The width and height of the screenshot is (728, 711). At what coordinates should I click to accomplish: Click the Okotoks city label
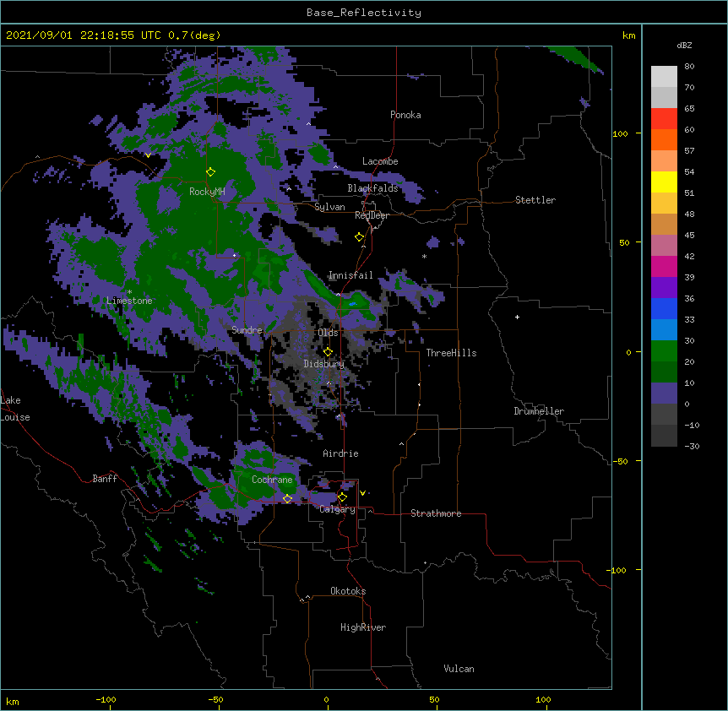pos(348,591)
